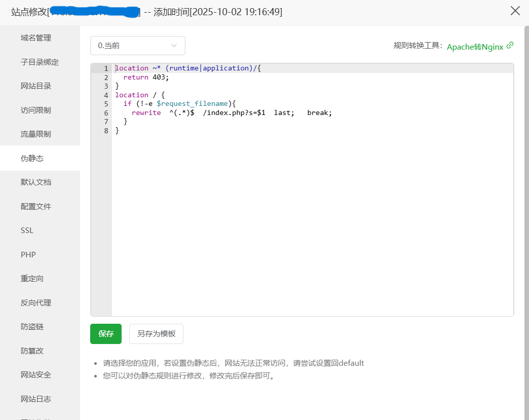Screen dimensions: 529x420
Task: Click inside the rewrite rule code editor
Action: (x=312, y=213)
